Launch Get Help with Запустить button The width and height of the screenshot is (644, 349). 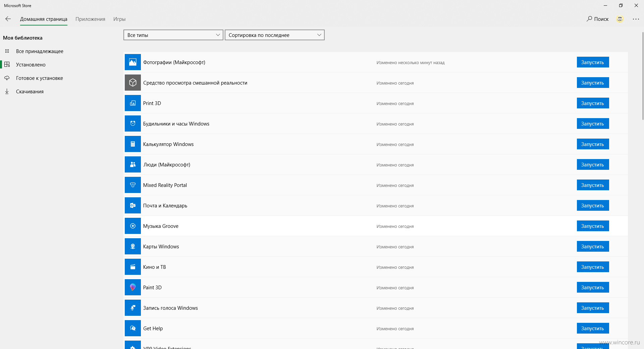pos(593,328)
